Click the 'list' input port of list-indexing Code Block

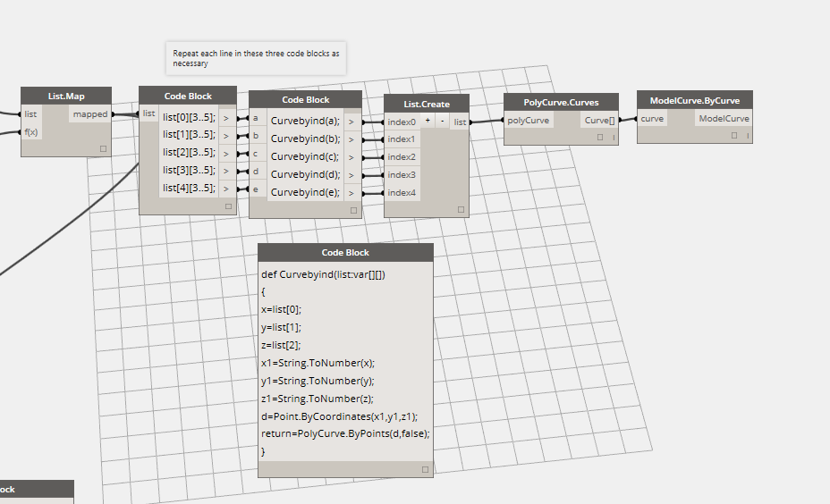pyautogui.click(x=148, y=113)
